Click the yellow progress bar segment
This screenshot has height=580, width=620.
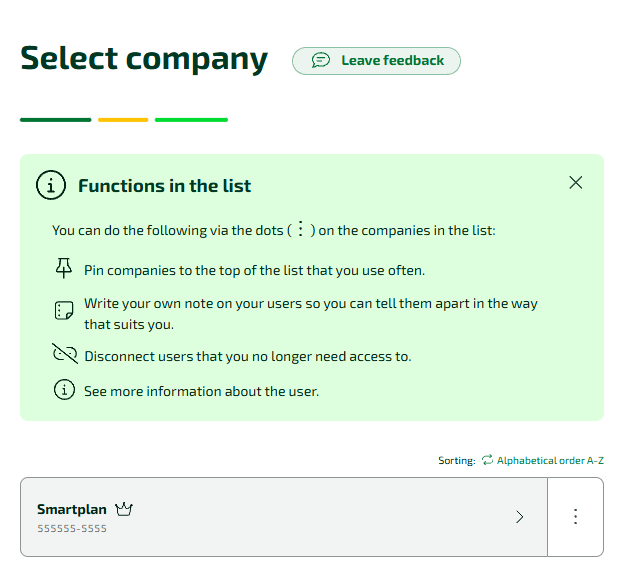click(123, 120)
